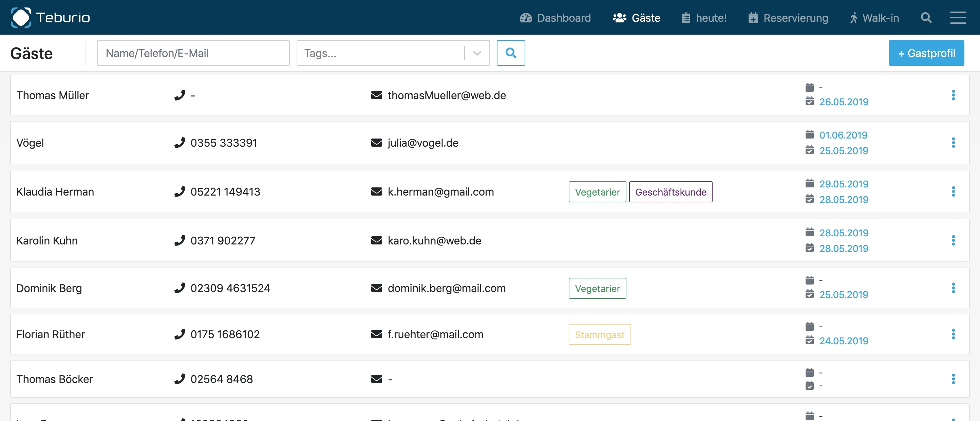Screen dimensions: 980x421
Task: Open three-dot menu for Vögel row
Action: tap(953, 143)
